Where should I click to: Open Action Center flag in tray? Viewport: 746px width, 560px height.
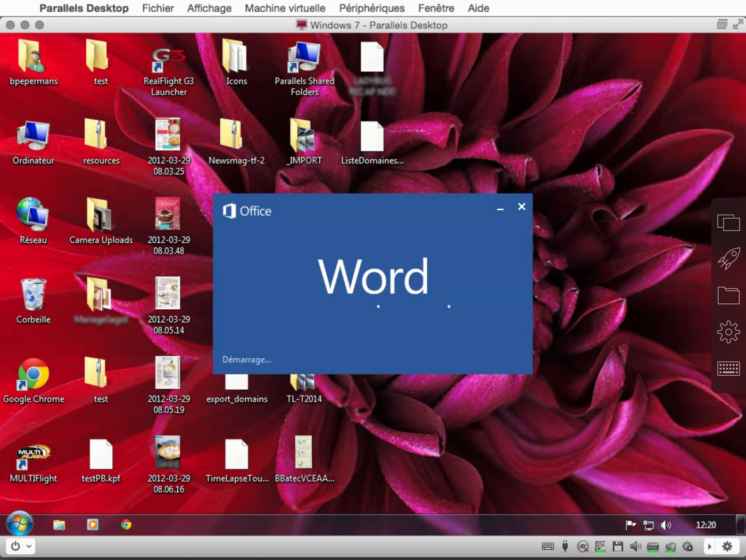(x=631, y=525)
